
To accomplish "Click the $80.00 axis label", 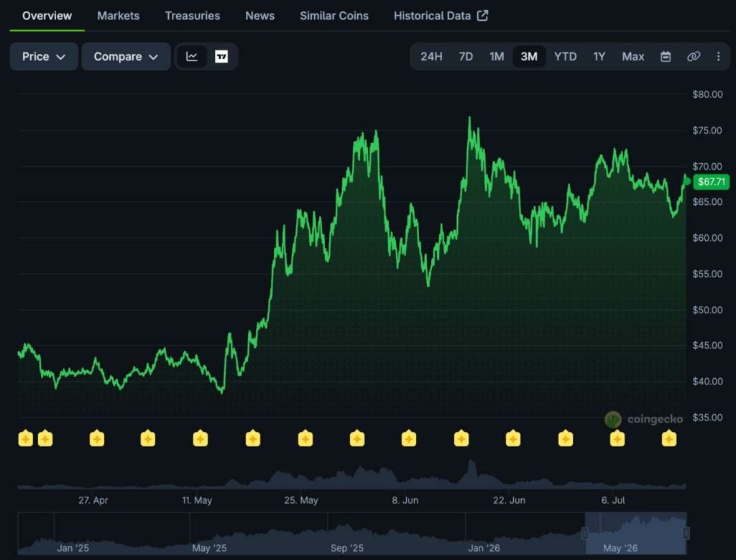I will tap(707, 94).
